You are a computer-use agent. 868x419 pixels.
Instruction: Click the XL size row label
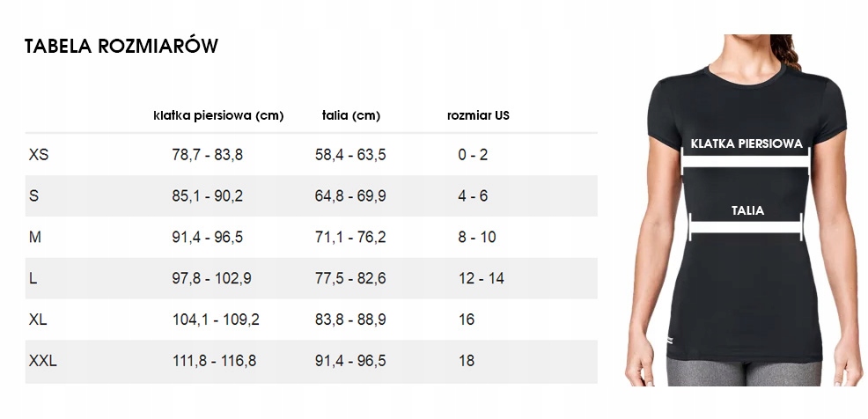click(38, 320)
